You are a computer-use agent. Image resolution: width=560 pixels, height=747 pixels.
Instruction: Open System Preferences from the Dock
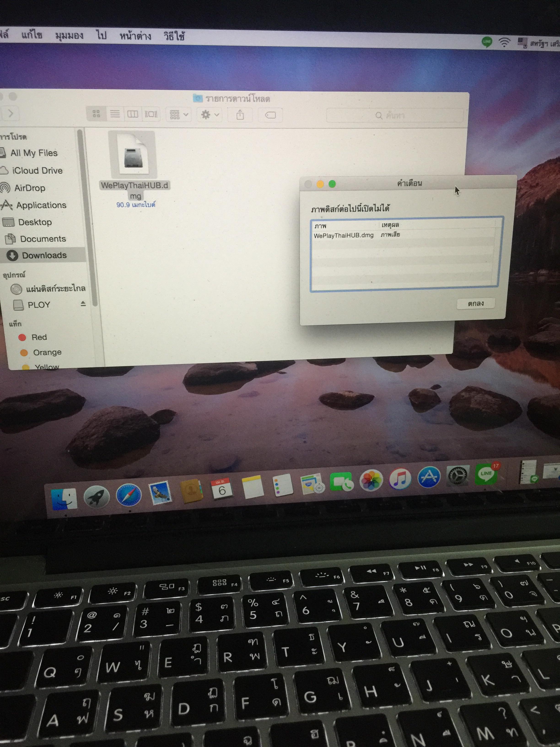click(458, 476)
